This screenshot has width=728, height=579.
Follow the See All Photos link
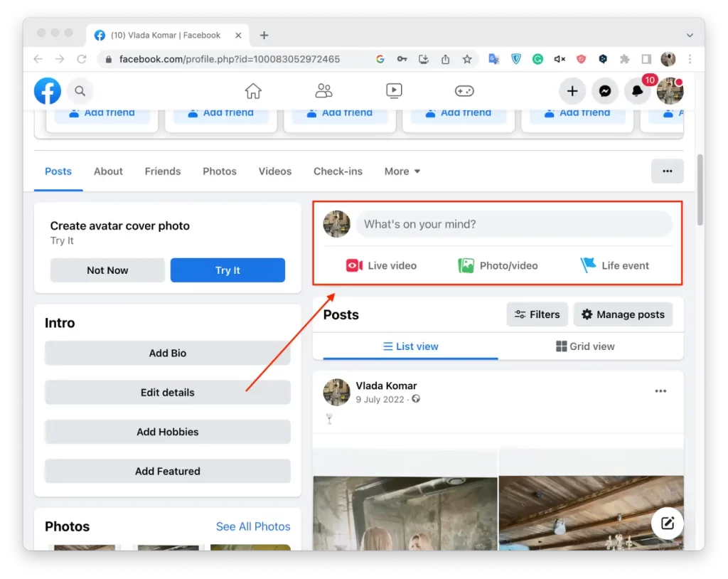(253, 526)
